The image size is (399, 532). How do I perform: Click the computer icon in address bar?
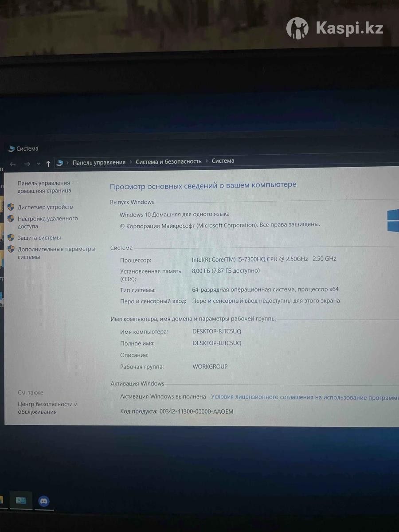(x=60, y=163)
